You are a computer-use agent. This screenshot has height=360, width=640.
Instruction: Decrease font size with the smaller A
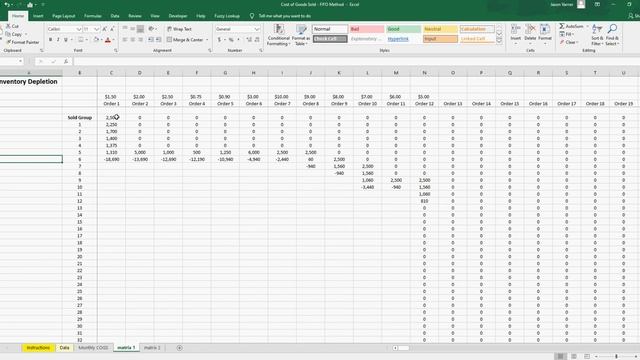click(112, 29)
